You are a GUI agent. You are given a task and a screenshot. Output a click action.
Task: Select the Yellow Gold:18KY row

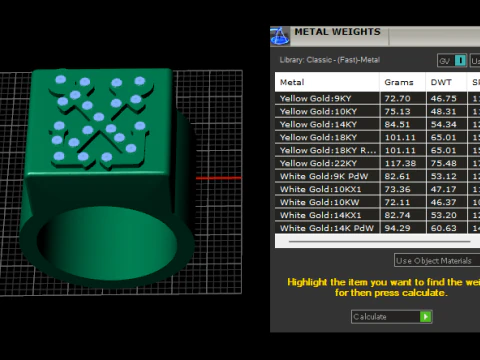click(377, 138)
